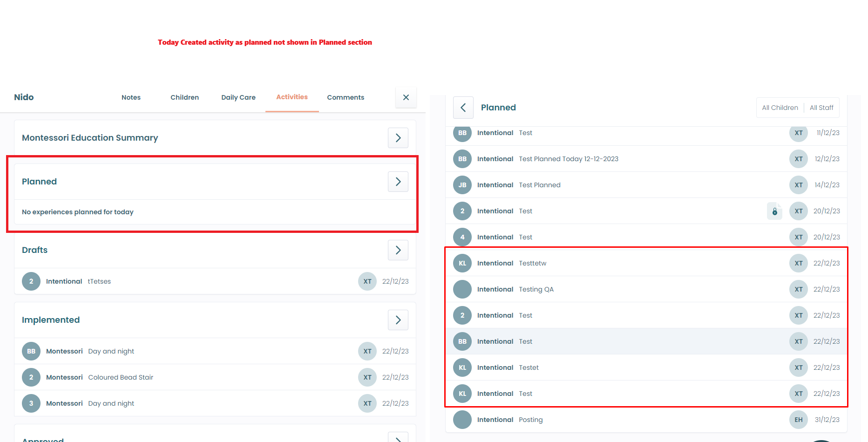Open the Testing QA planned activity
868x442 pixels.
click(x=536, y=289)
